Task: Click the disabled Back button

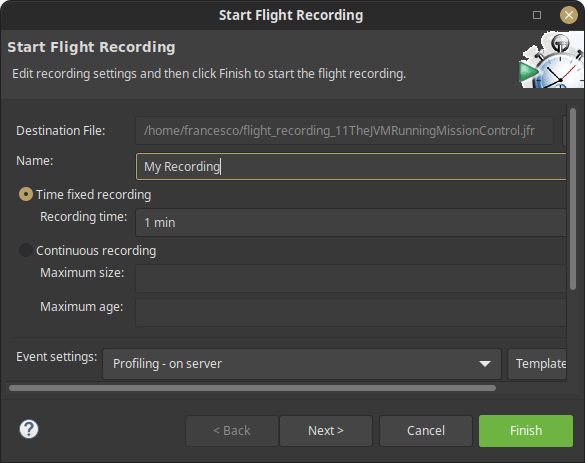Action: (x=232, y=431)
